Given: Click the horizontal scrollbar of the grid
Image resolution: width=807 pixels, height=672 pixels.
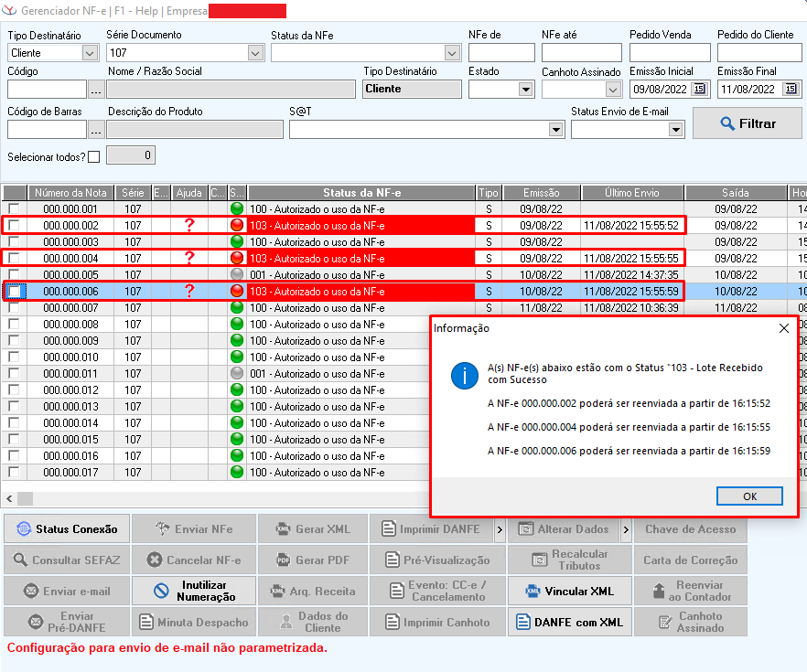Looking at the screenshot, I should [220, 498].
